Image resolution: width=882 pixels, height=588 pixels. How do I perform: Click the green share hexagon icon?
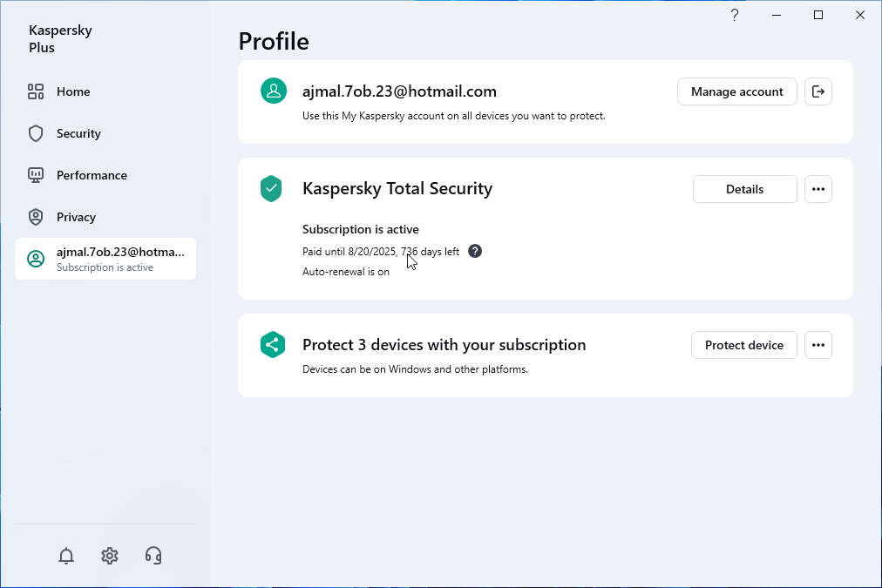coord(273,345)
